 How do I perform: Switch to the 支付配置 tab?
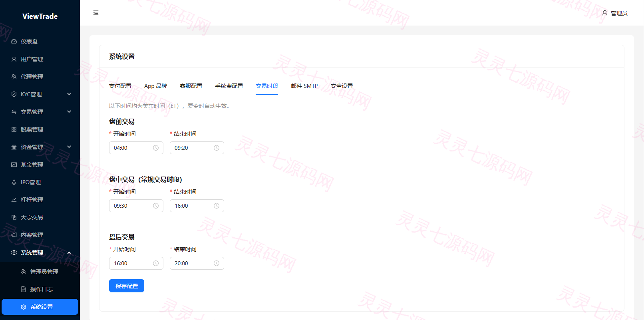click(120, 86)
